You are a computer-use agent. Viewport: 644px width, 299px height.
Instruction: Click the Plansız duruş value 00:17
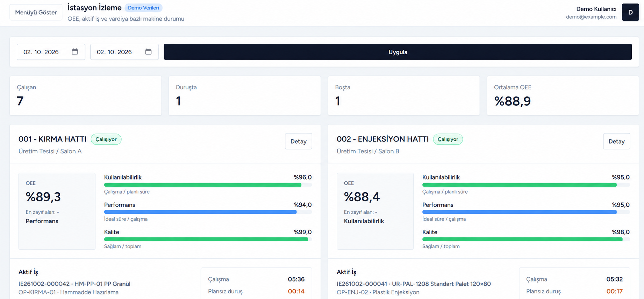[615, 291]
